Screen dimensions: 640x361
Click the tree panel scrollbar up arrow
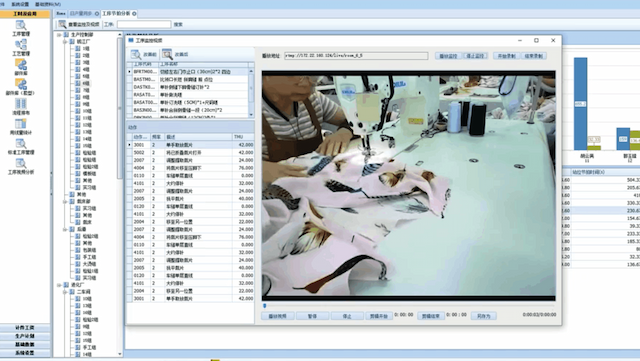click(120, 35)
